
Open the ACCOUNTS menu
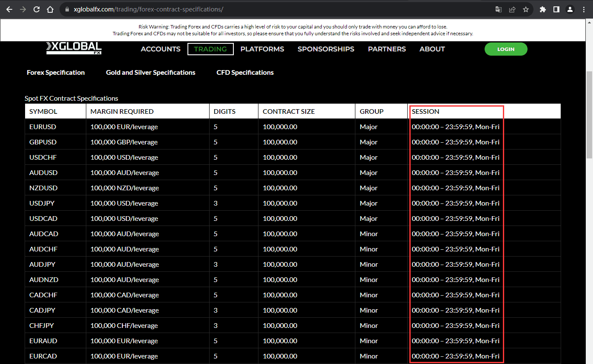point(161,49)
